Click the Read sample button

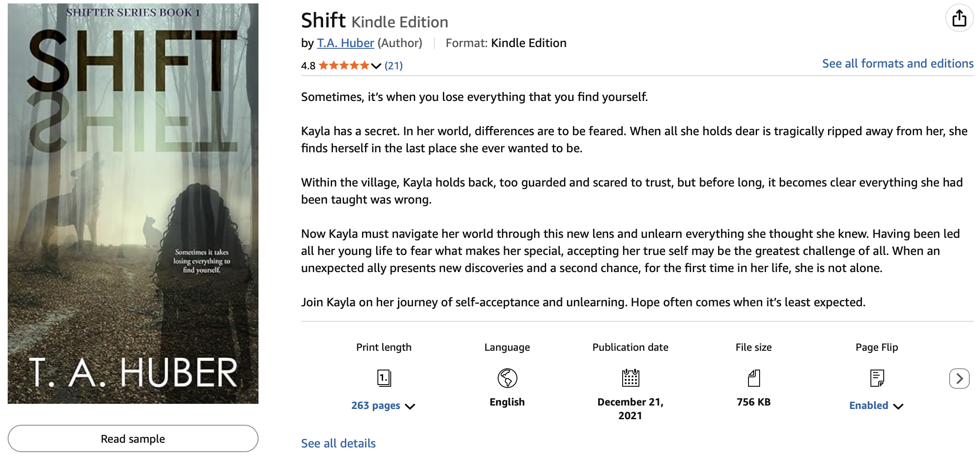coord(133,438)
